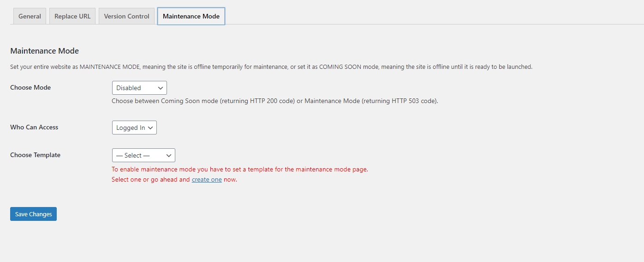Click the 'Select one or go ahead' text
Viewport: 644px width, 262px height.
pyautogui.click(x=151, y=180)
